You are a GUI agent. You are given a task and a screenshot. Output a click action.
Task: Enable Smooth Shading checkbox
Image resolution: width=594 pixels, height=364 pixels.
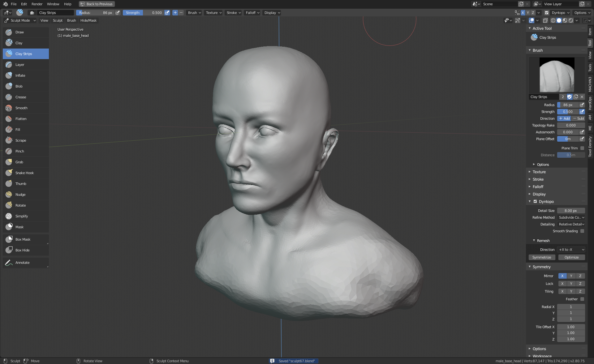(x=582, y=231)
